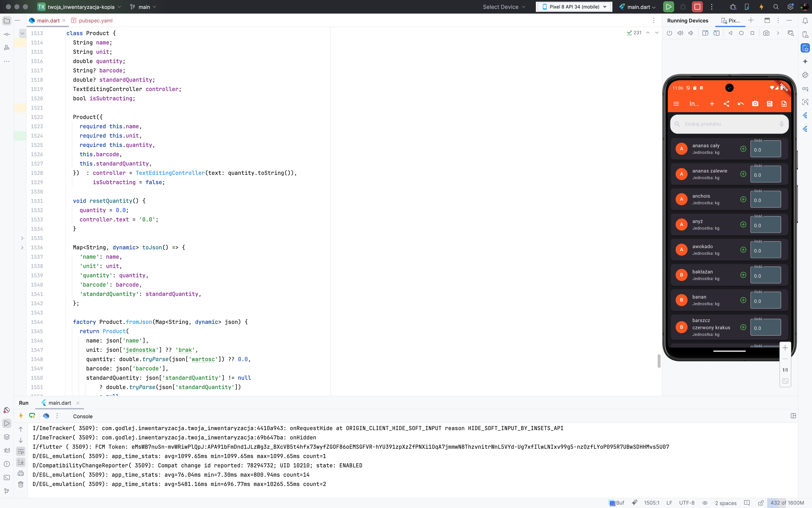
Task: Open Git tool window icon at bottom left
Action: point(7,491)
